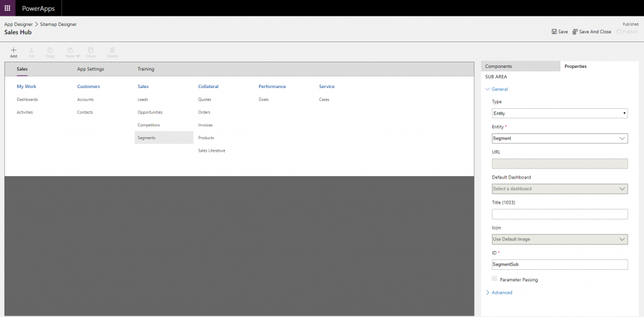The height and width of the screenshot is (317, 644).
Task: Click the ID field containing SegmentSub
Action: (x=560, y=264)
